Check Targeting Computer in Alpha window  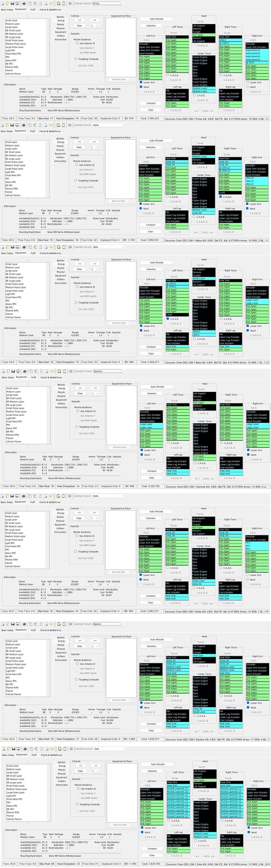pyautogui.click(x=76, y=181)
